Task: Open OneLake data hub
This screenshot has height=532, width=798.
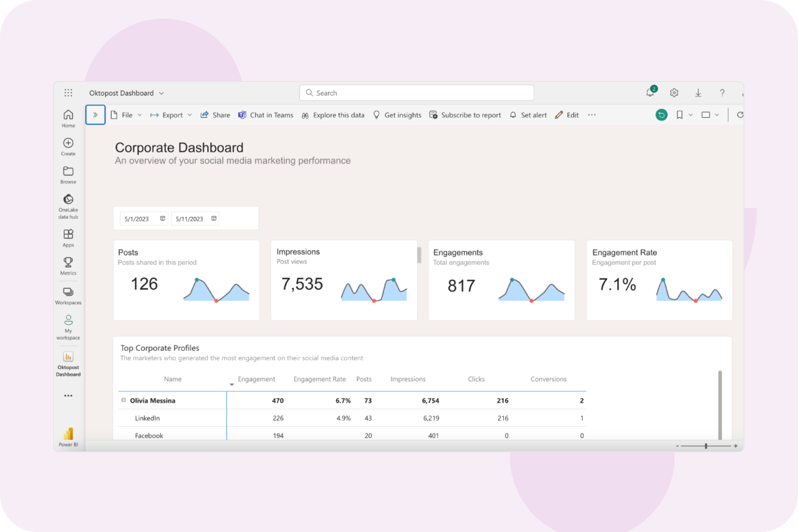Action: coord(69,206)
